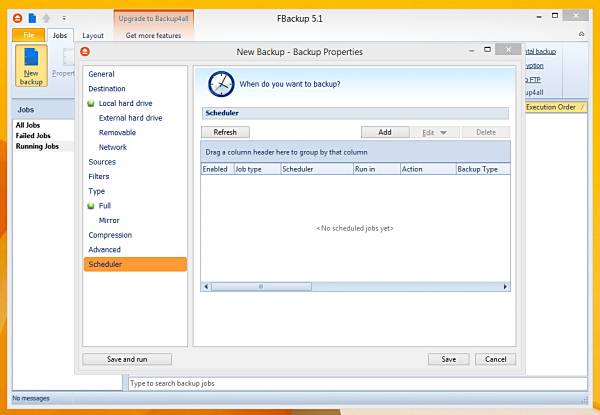Click the clock icon in Scheduler header
The width and height of the screenshot is (600, 415).
pyautogui.click(x=221, y=84)
